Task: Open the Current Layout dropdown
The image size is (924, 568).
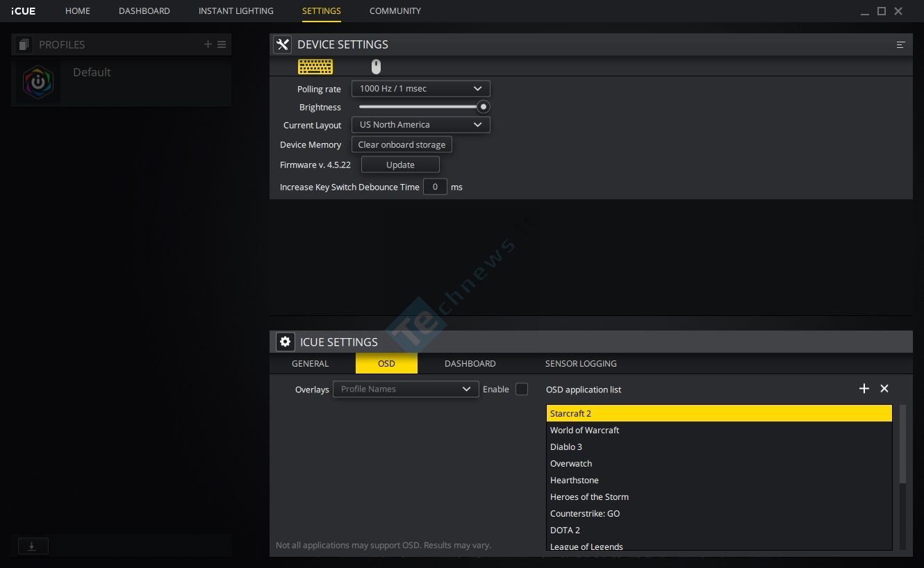Action: click(421, 125)
